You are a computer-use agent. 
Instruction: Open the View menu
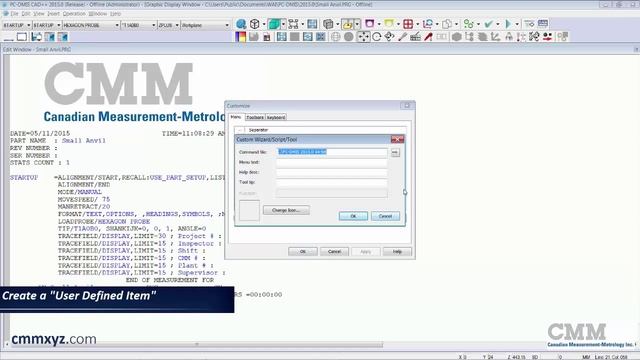pyautogui.click(x=39, y=13)
